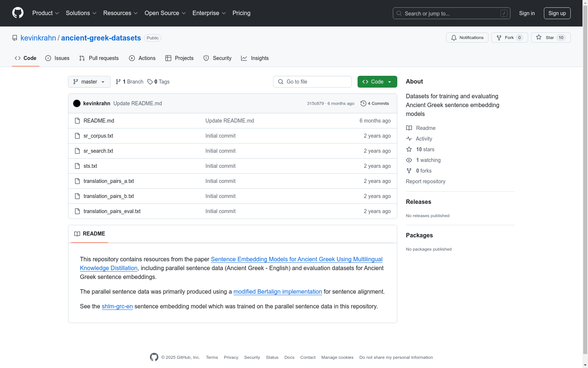Click the GitHub logo in header
The image size is (588, 368).
click(18, 13)
